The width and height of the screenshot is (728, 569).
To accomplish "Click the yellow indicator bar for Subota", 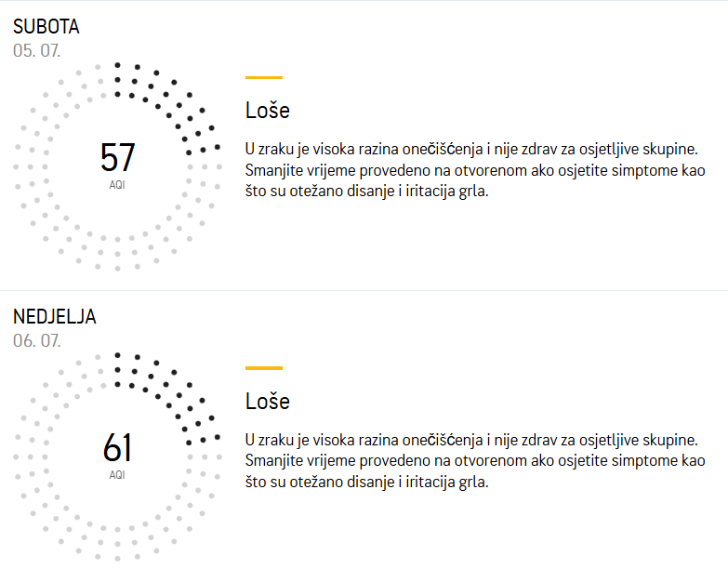I will (x=263, y=78).
